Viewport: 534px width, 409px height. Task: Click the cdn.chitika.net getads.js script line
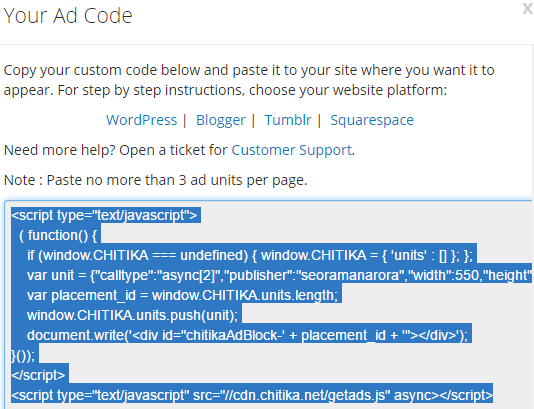(x=252, y=395)
